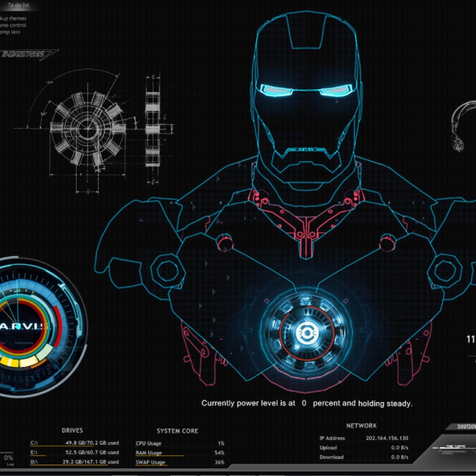Image resolution: width=476 pixels, height=476 pixels.
Task: Click the curled cable sketch
Action: coord(463,126)
